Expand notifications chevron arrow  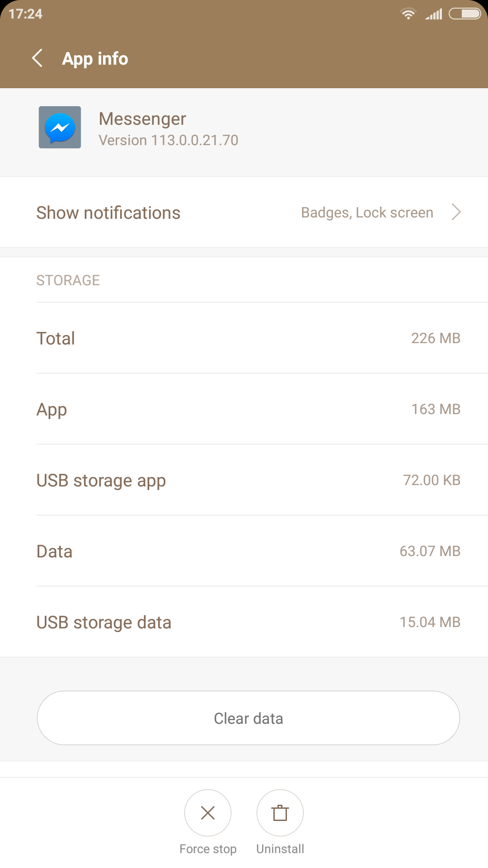[x=456, y=212]
